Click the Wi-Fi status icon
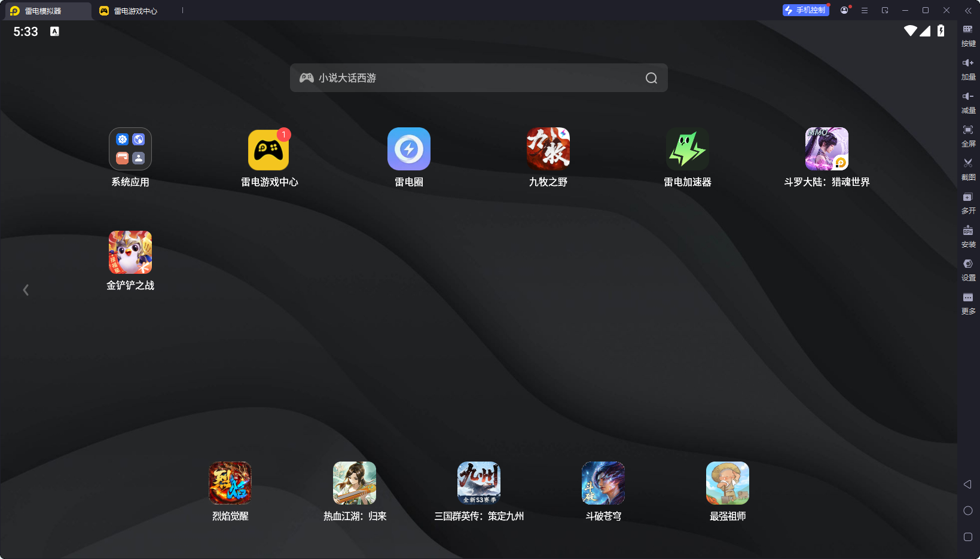The height and width of the screenshot is (559, 980). (x=911, y=30)
